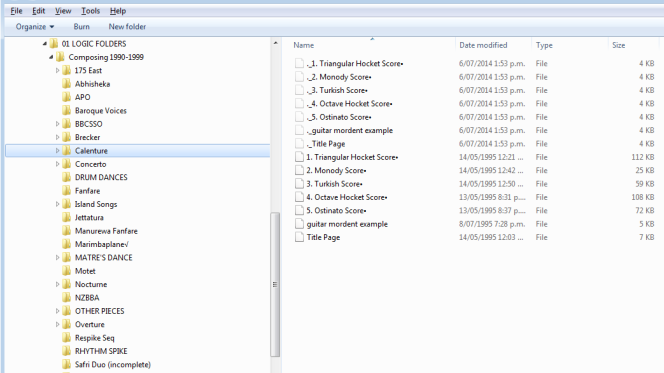Open the Edit menu
Screen dimensions: 664x373
39,11
